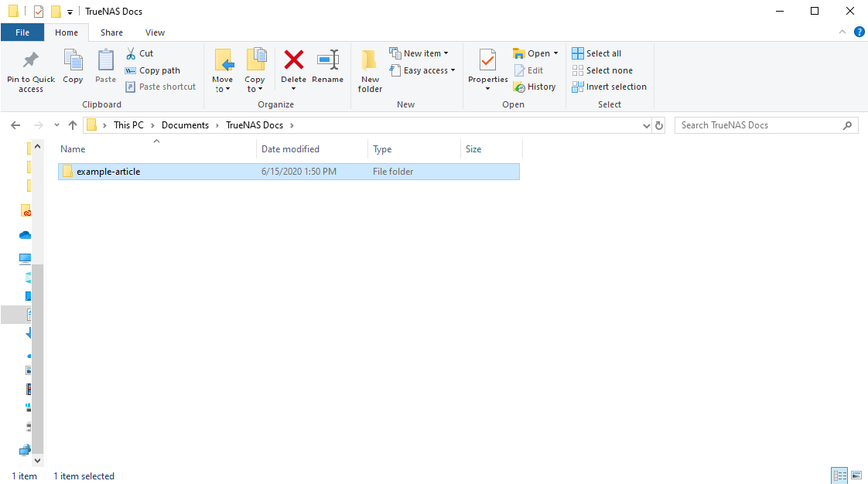Collapse the ribbon with the chevron

pos(842,32)
